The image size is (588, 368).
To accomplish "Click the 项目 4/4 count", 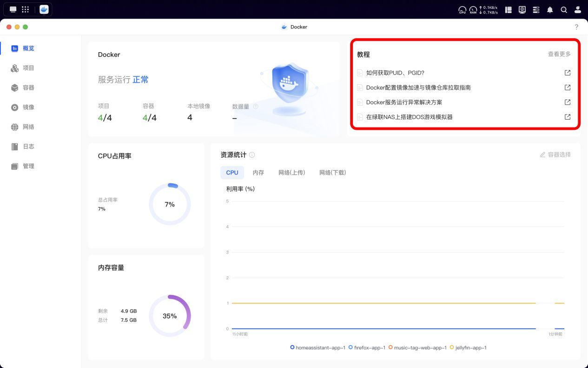I will pyautogui.click(x=105, y=118).
